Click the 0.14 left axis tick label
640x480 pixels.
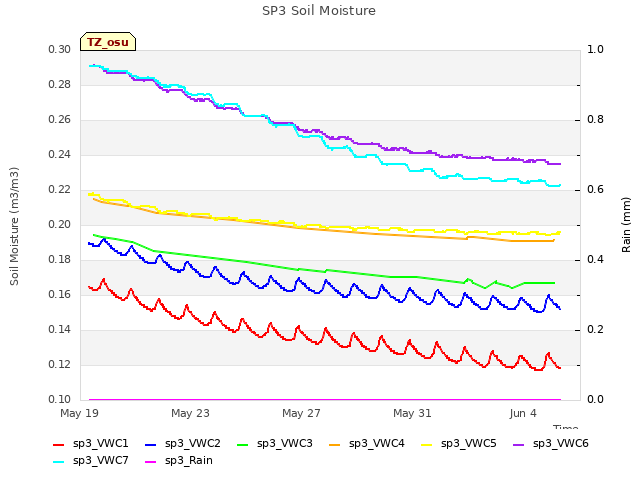[60, 330]
